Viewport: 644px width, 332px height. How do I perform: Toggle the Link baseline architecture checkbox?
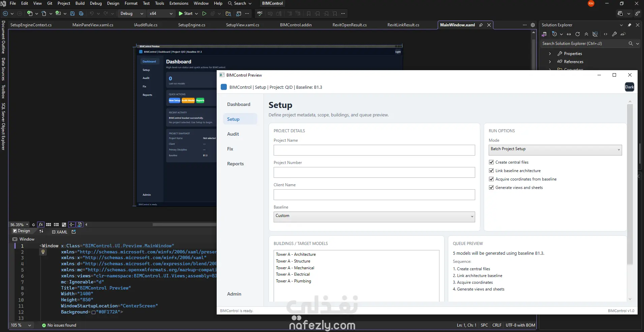click(491, 171)
